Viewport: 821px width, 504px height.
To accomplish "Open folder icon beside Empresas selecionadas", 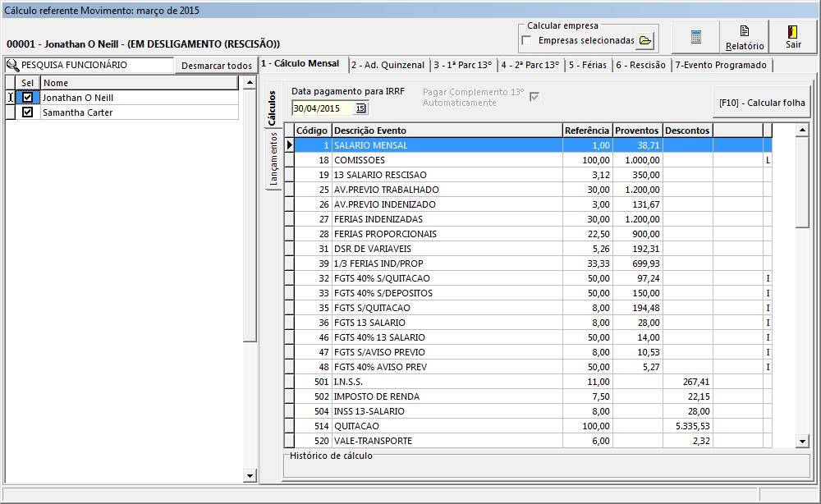I will 645,40.
